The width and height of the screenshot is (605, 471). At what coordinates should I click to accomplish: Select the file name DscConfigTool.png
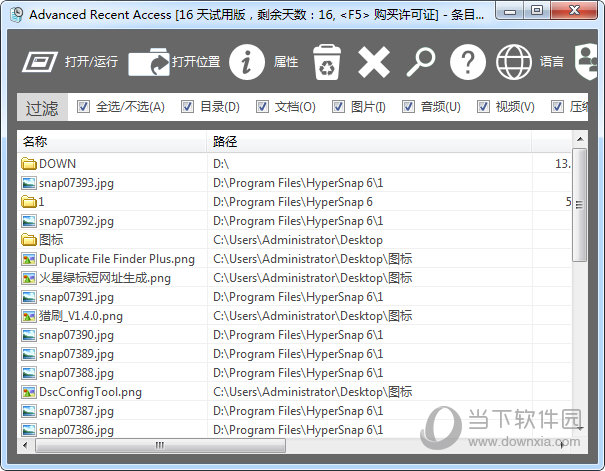coord(90,392)
